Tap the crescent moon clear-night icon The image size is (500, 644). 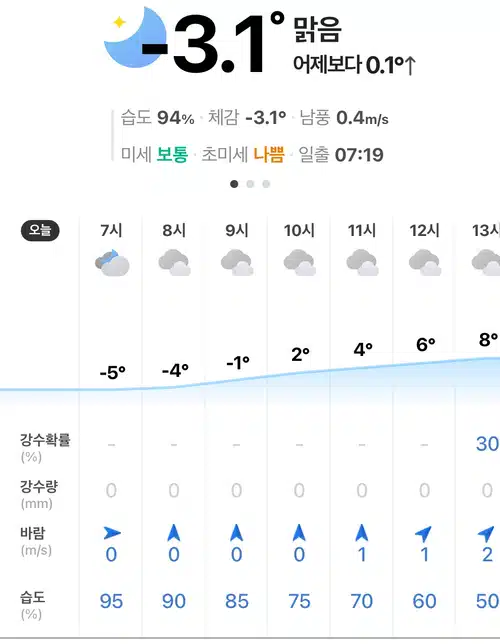click(x=134, y=37)
